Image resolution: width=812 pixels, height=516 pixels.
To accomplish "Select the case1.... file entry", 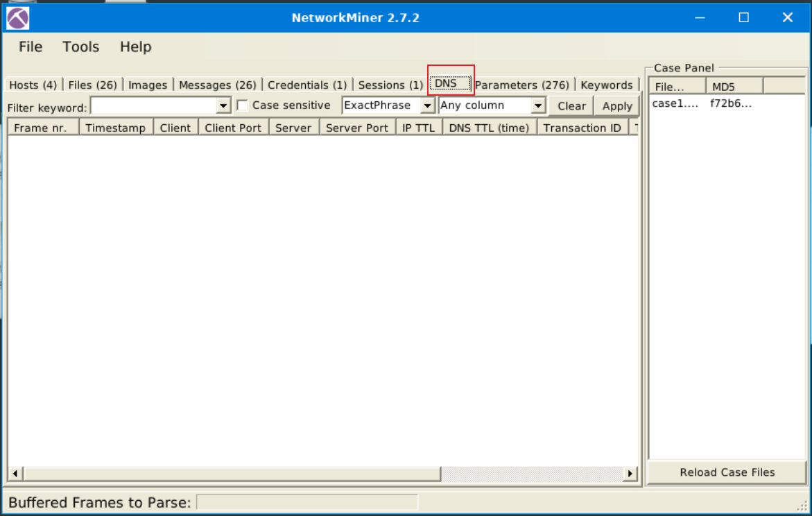I will click(675, 103).
